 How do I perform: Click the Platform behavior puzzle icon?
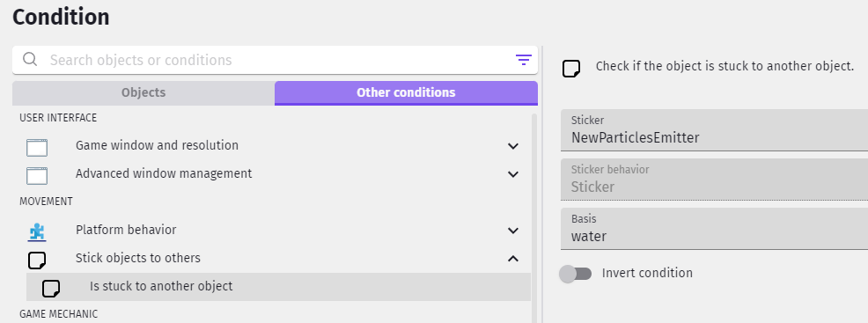click(x=37, y=231)
